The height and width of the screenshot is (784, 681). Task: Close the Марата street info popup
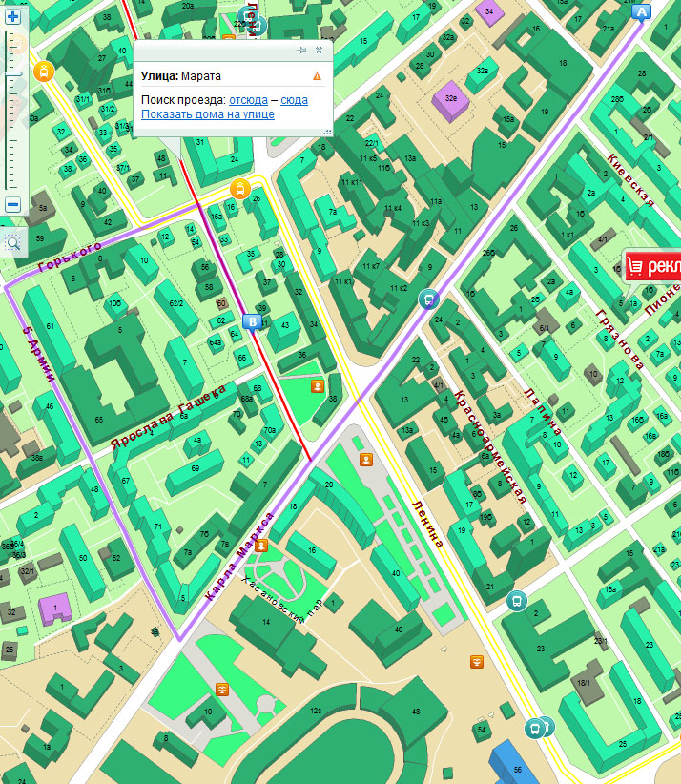click(320, 50)
